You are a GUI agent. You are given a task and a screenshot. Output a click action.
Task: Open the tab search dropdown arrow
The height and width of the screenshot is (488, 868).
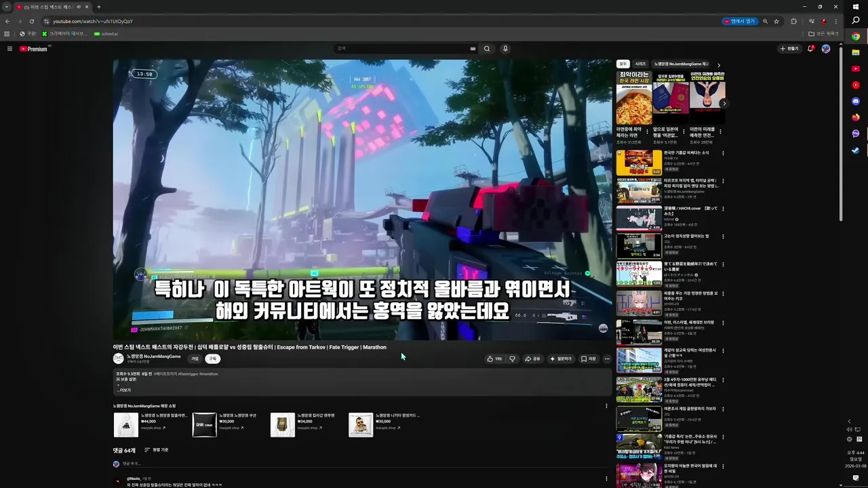coord(7,7)
